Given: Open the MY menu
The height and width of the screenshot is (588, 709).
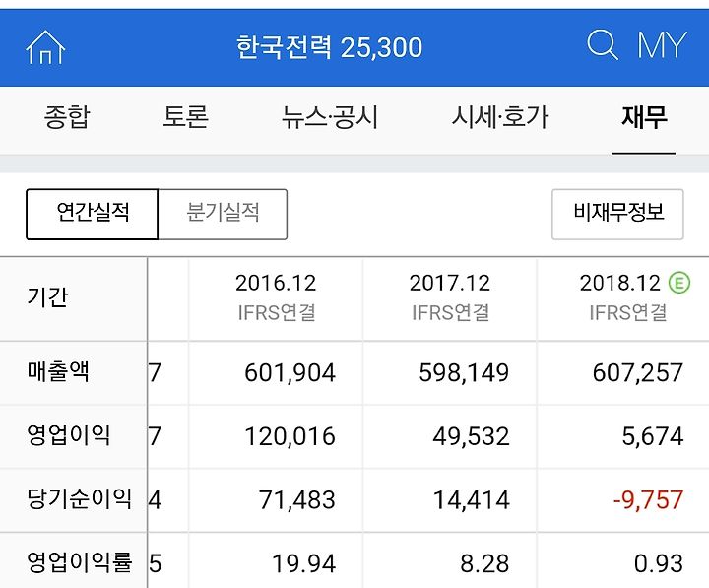Looking at the screenshot, I should pyautogui.click(x=662, y=44).
